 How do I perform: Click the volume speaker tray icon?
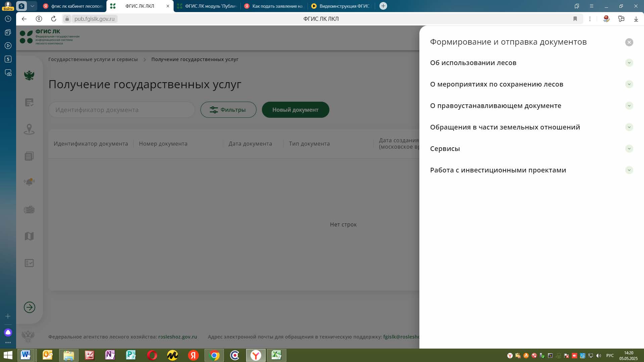(x=599, y=356)
